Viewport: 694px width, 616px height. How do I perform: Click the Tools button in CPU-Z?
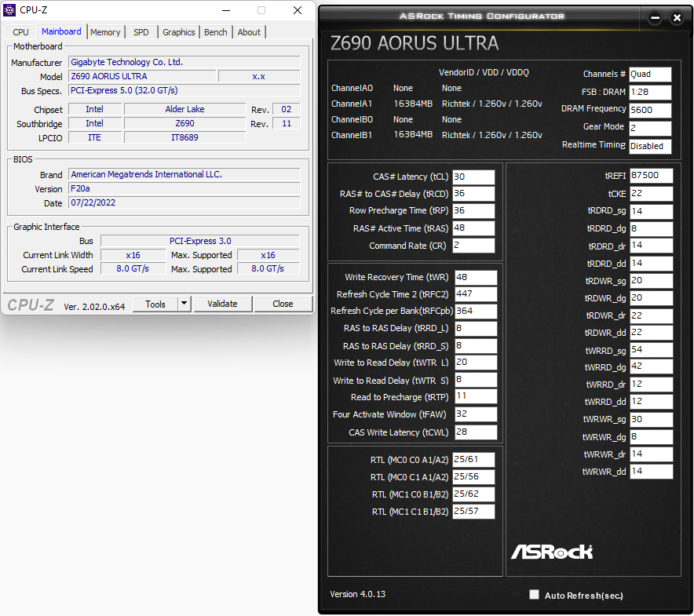click(155, 304)
